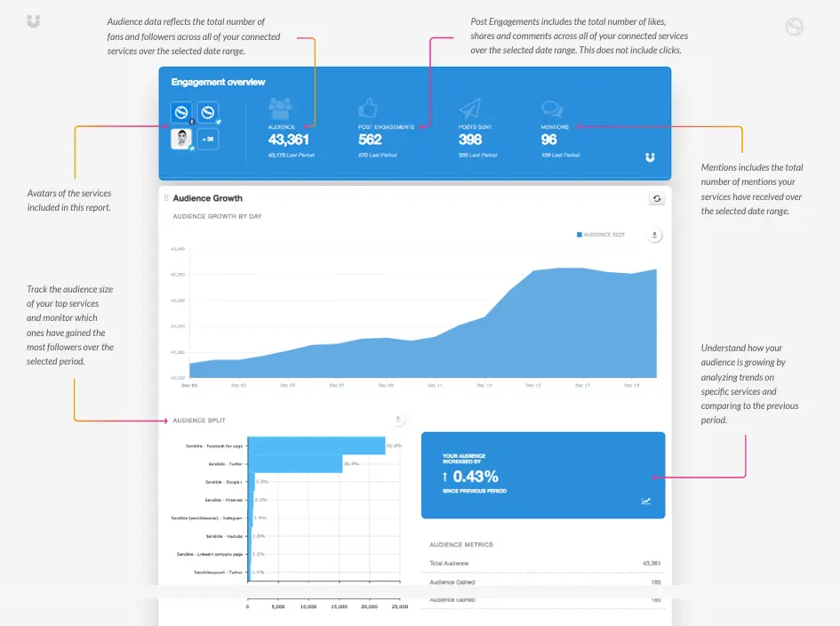
Task: Toggle the Audience Size legend swatch
Action: [x=580, y=235]
